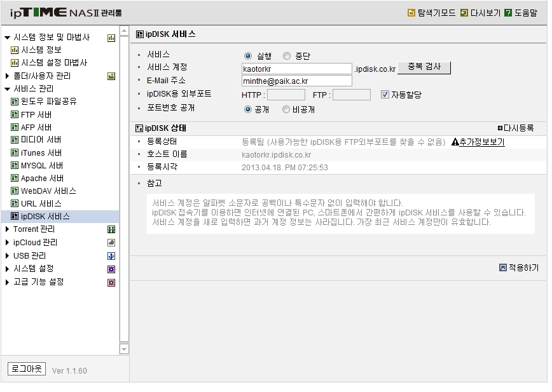Expand the USB 관리 tree

coord(7,256)
